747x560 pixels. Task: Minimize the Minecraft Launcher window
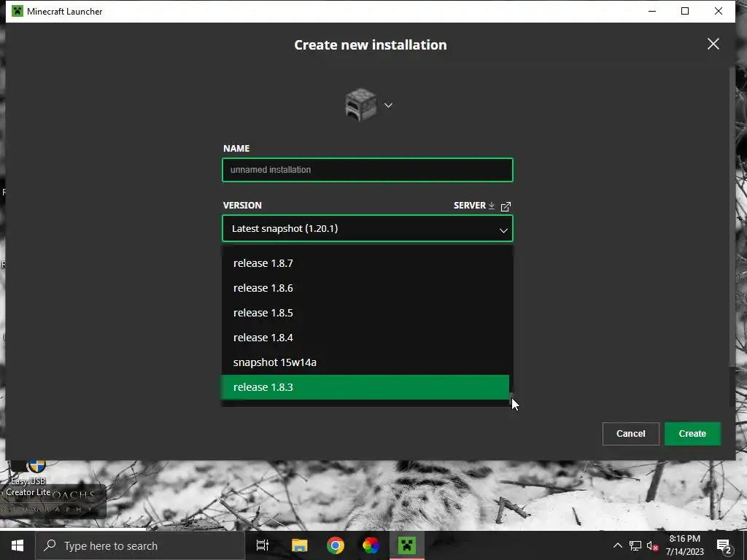(652, 11)
